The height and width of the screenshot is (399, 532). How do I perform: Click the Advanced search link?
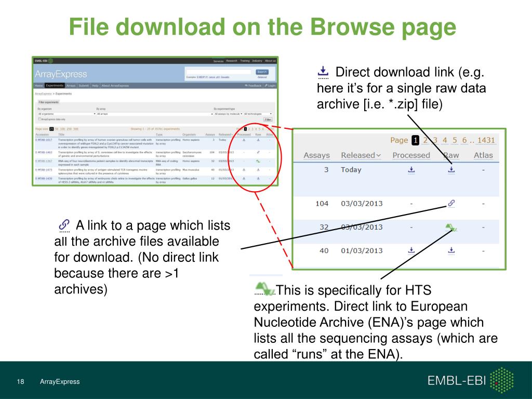point(262,77)
